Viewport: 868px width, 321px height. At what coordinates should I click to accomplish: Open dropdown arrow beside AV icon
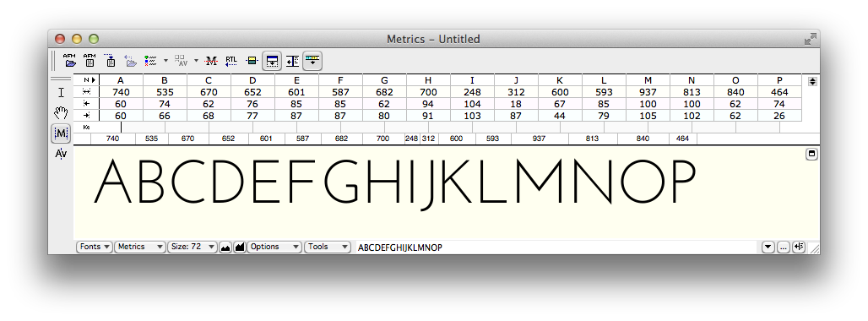coord(196,60)
